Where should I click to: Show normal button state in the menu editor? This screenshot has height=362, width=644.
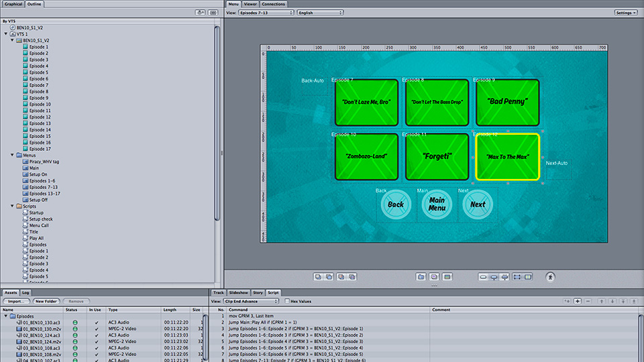(483, 277)
